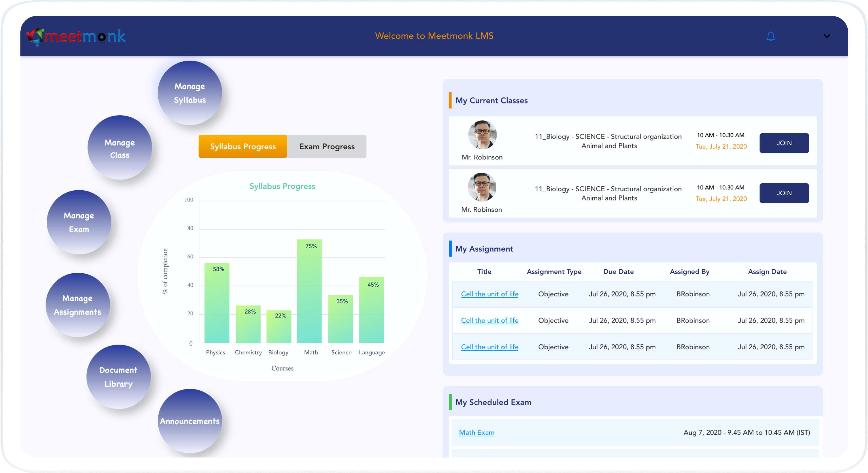This screenshot has height=473, width=868.
Task: Open the last Cell the unit of life link
Action: (489, 347)
